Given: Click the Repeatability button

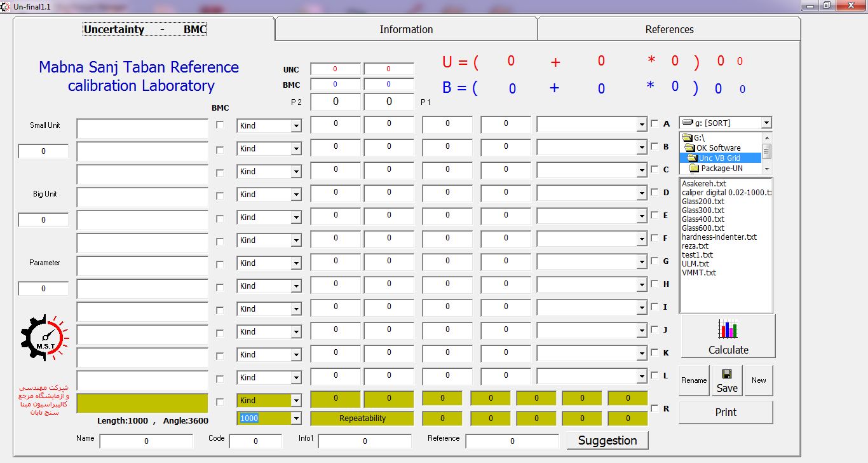Looking at the screenshot, I should click(x=362, y=418).
